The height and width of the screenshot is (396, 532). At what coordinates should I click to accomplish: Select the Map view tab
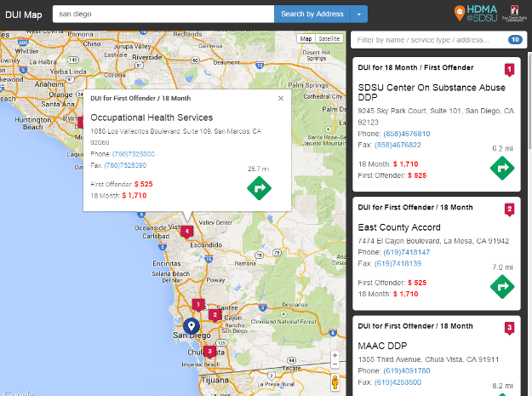click(x=306, y=39)
